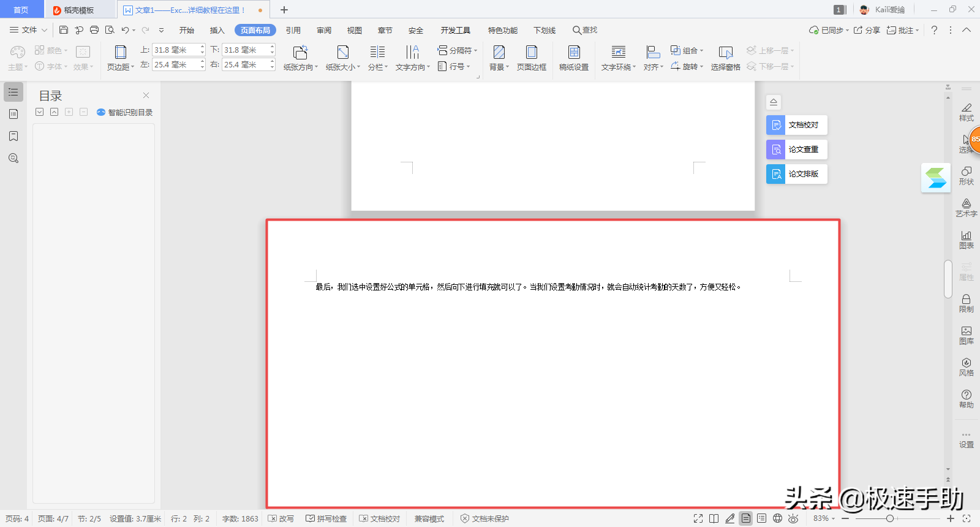Switch to page layout view in status bar
Image resolution: width=980 pixels, height=527 pixels.
pyautogui.click(x=745, y=518)
